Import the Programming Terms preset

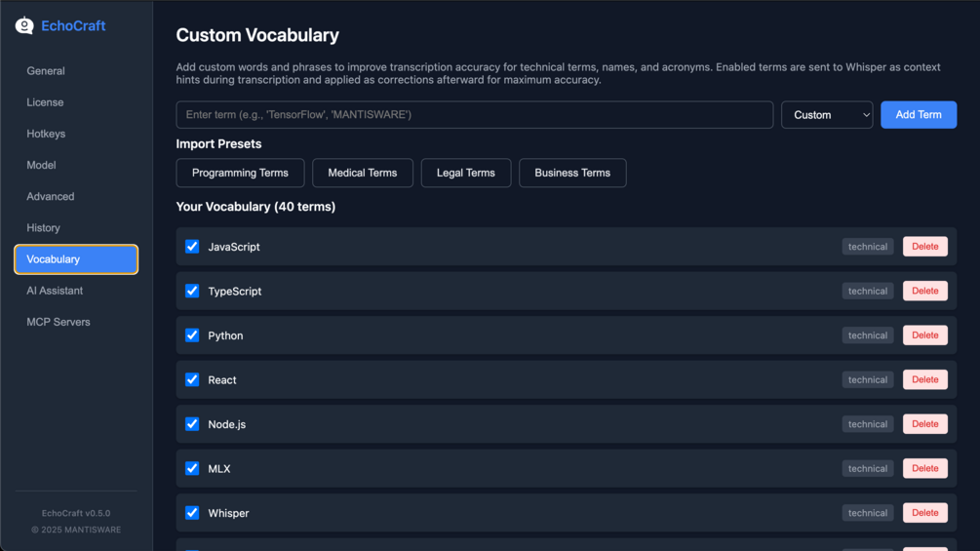click(x=240, y=173)
